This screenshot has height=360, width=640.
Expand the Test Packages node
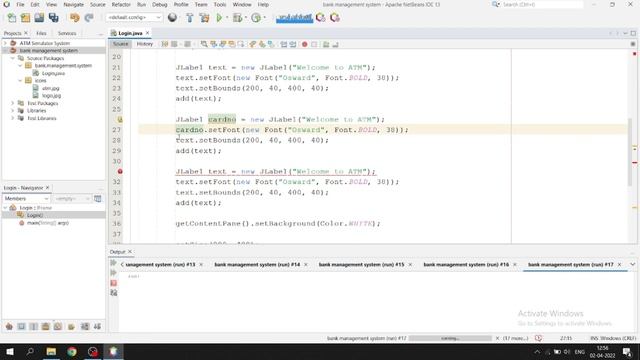coord(12,103)
